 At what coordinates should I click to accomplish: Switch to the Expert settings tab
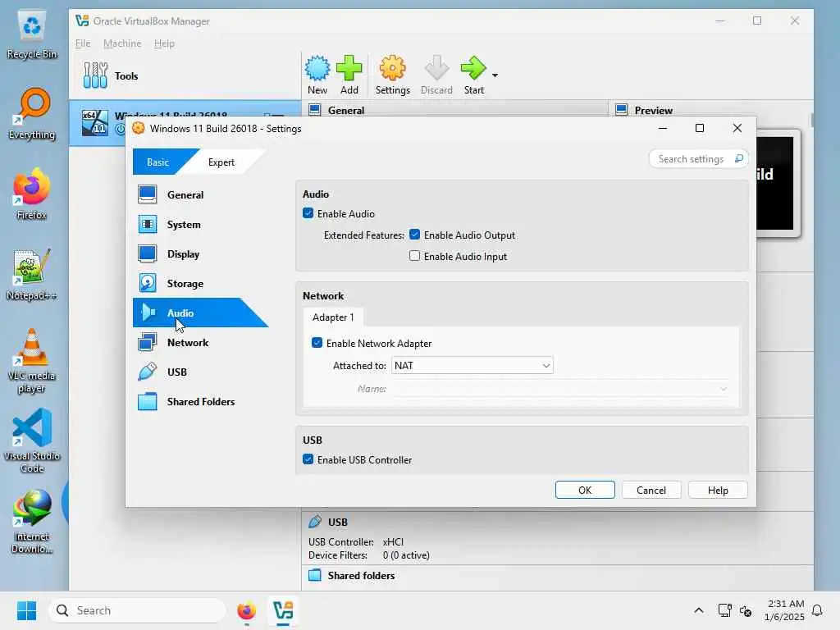point(221,162)
